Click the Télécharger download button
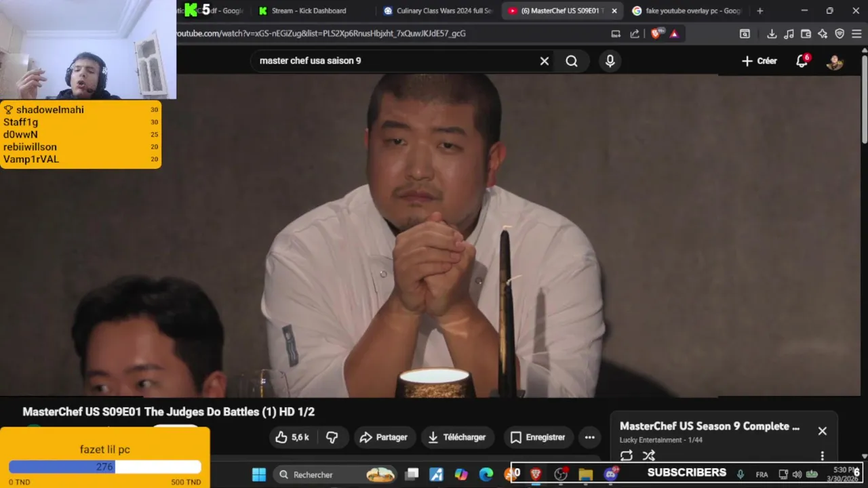 458,437
